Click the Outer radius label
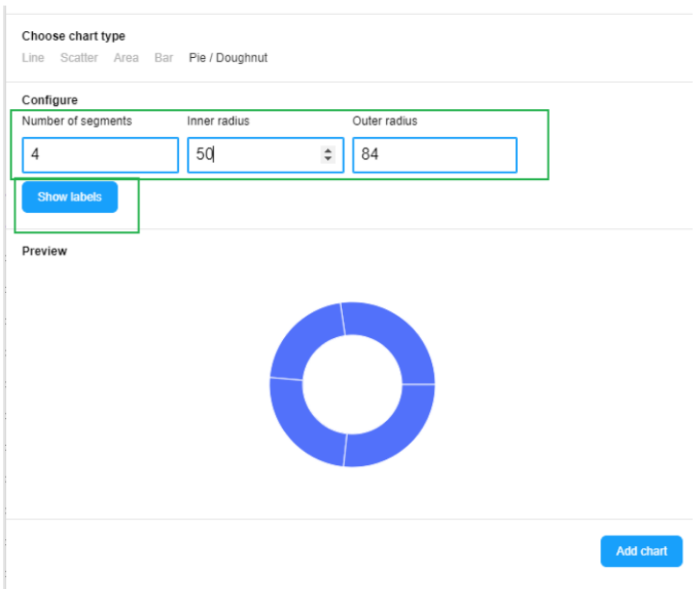Screen dimensions: 700x589 (x=385, y=121)
